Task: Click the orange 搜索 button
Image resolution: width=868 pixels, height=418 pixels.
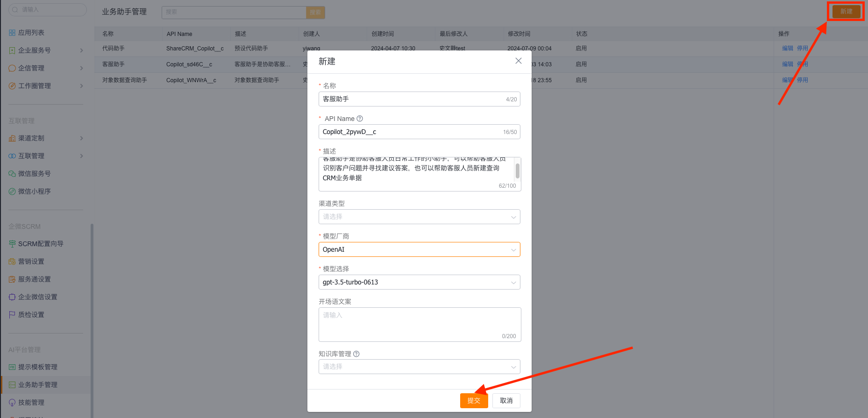Action: click(x=315, y=12)
